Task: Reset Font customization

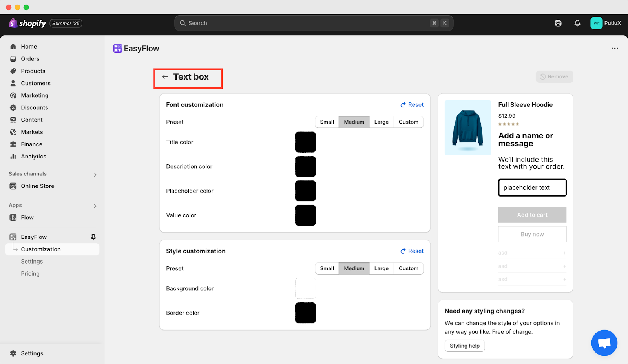Action: 412,105
